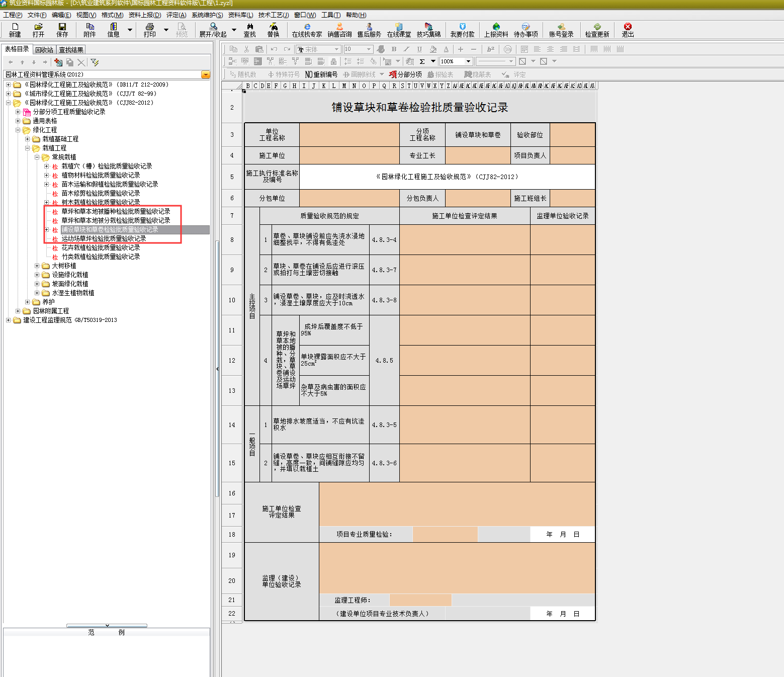Click the 销售咨询 icon
The image size is (784, 677).
coord(339,30)
